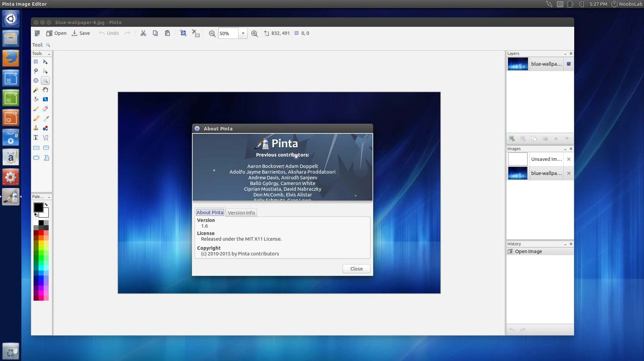Open the zoom percentage dropdown arrow
Screen dimensions: 644x361
[243, 34]
